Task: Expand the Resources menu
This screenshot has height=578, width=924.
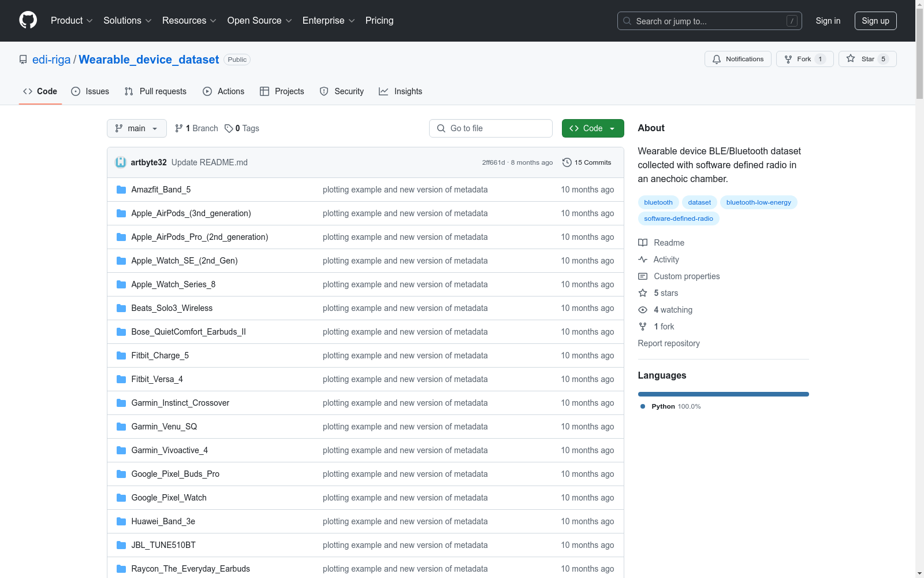Action: (189, 21)
